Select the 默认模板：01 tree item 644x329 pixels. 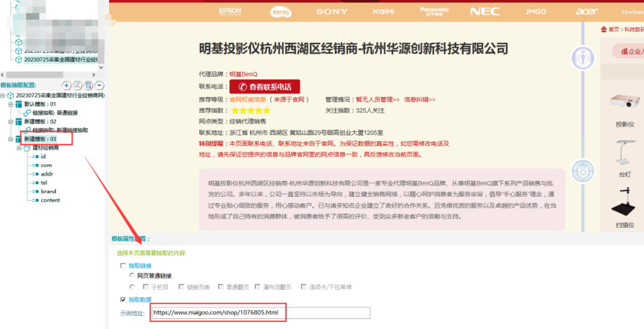pyautogui.click(x=40, y=104)
